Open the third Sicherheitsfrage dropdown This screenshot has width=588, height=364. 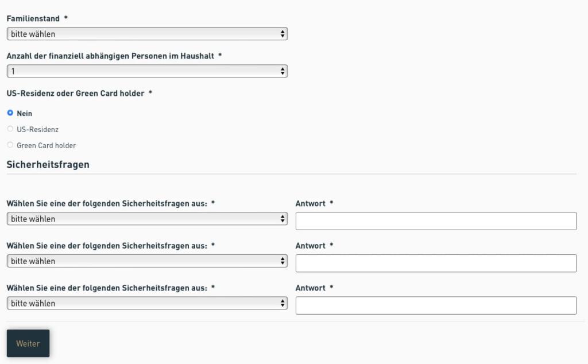(x=146, y=303)
